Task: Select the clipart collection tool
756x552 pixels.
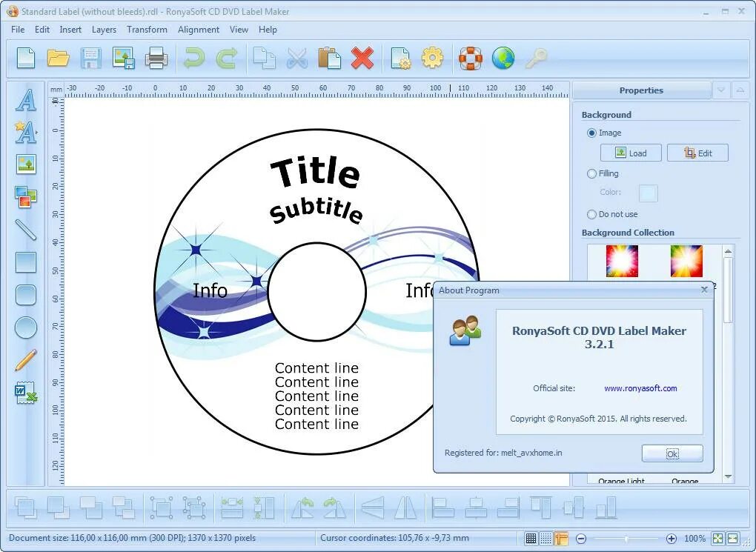Action: click(26, 197)
